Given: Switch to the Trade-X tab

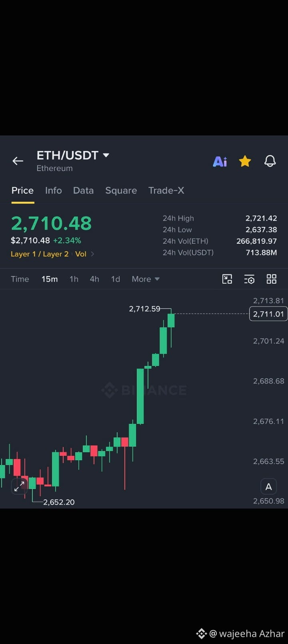Looking at the screenshot, I should point(166,190).
